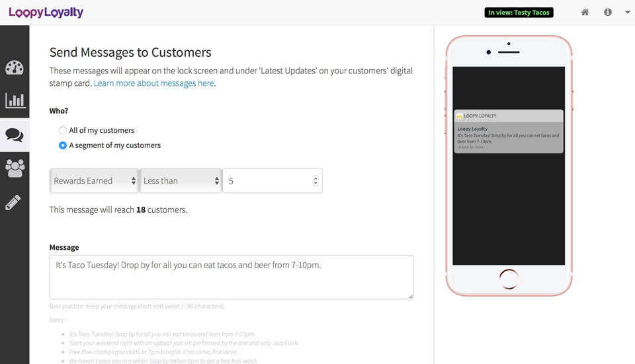
Task: Click the info circle icon in header
Action: click(x=607, y=13)
